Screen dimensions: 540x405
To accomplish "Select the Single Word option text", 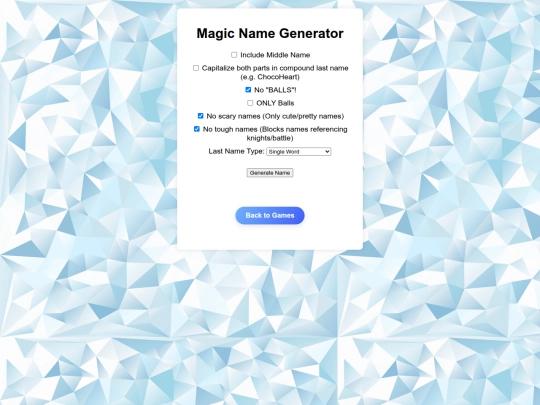I will click(284, 152).
